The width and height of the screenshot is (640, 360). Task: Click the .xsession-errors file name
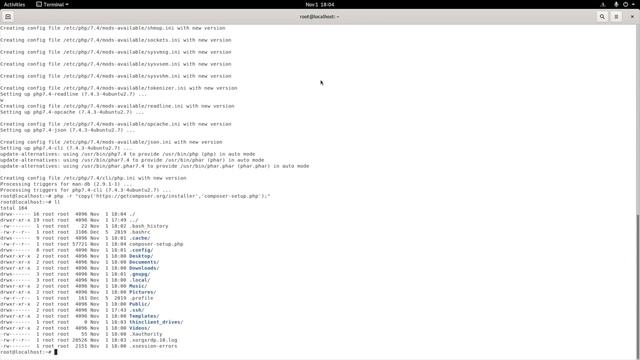[x=153, y=346]
